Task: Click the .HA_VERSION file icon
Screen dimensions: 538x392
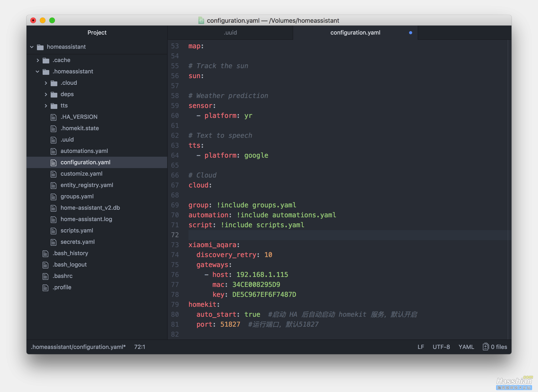Action: point(54,117)
